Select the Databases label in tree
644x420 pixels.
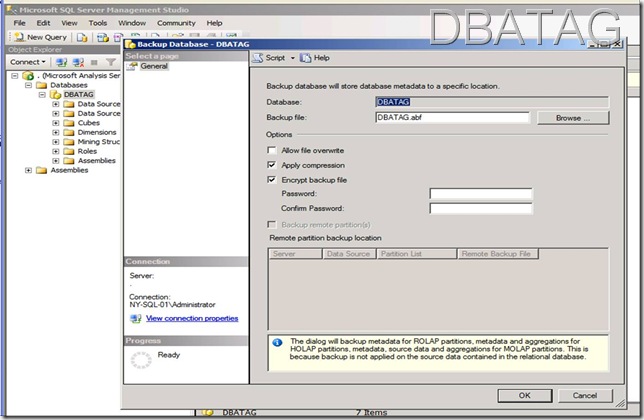click(x=69, y=85)
